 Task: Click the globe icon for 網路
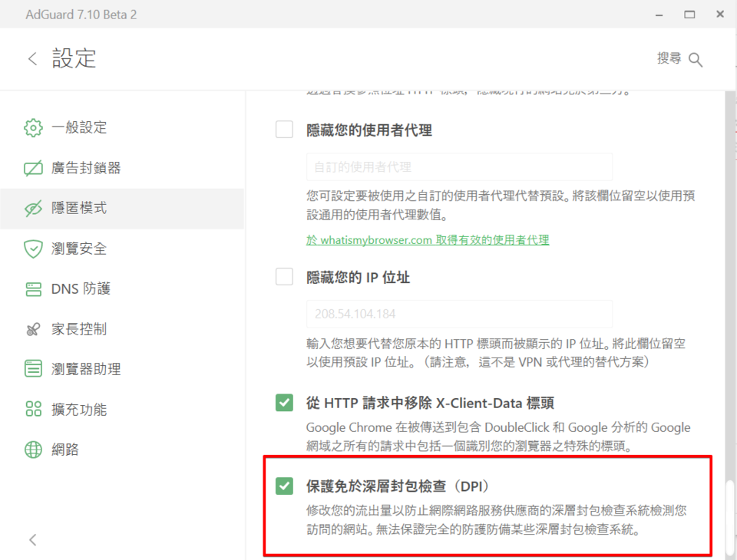(x=33, y=450)
